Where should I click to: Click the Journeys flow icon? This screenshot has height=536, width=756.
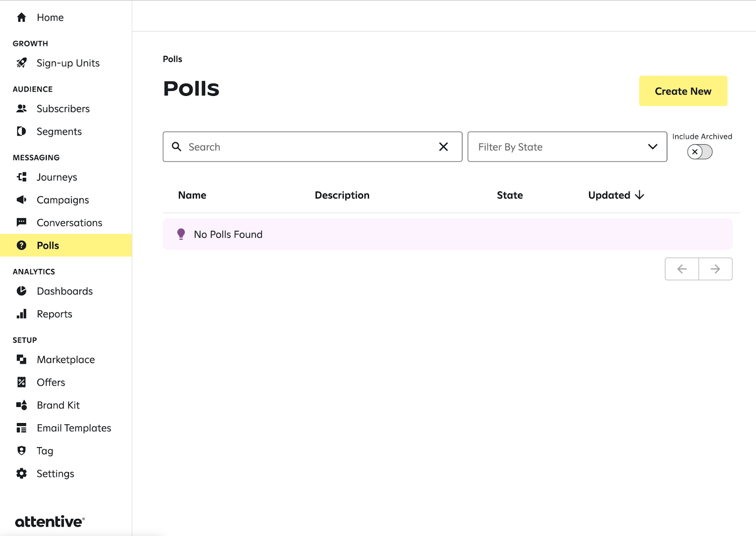point(21,177)
